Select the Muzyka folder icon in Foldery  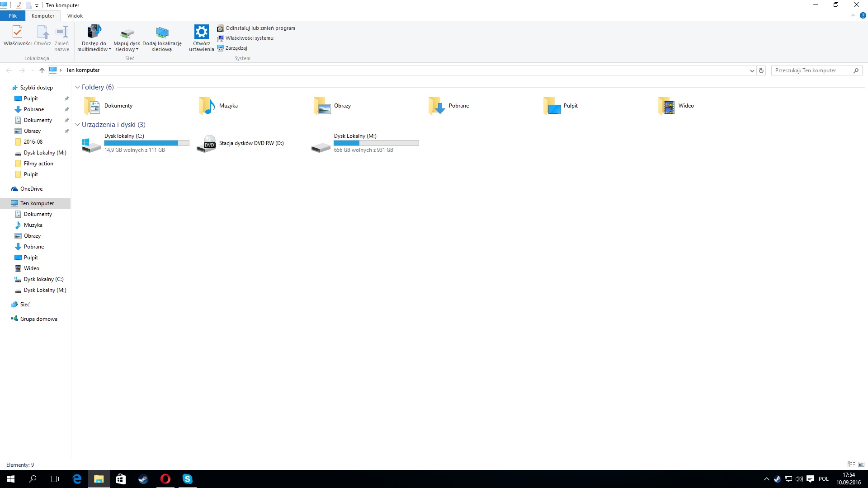pyautogui.click(x=207, y=106)
